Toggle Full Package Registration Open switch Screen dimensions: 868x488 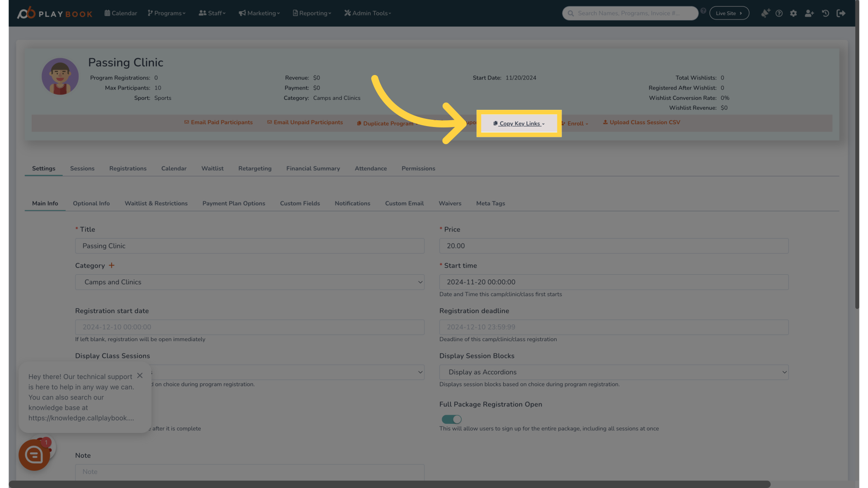pos(451,419)
